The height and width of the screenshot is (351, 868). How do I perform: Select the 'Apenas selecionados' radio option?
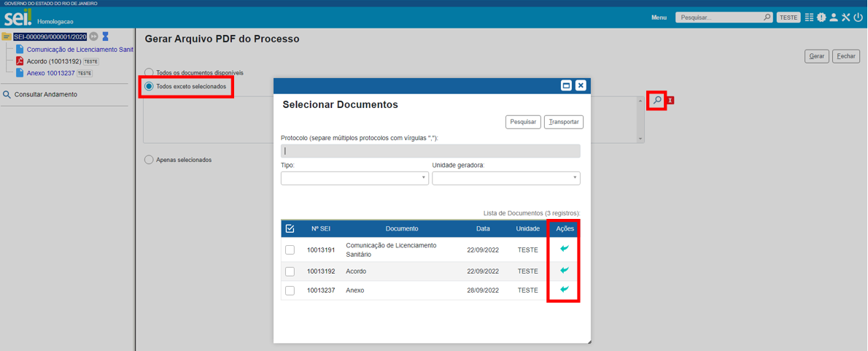click(150, 160)
